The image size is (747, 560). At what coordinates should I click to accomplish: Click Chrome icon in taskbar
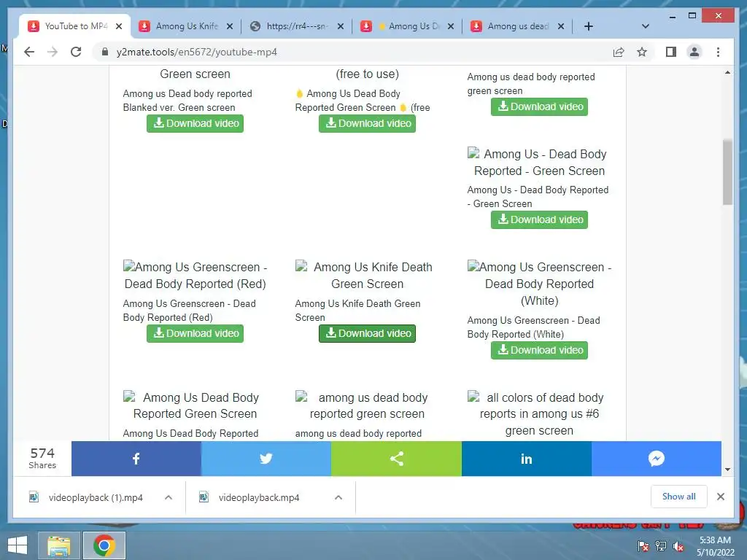104,545
